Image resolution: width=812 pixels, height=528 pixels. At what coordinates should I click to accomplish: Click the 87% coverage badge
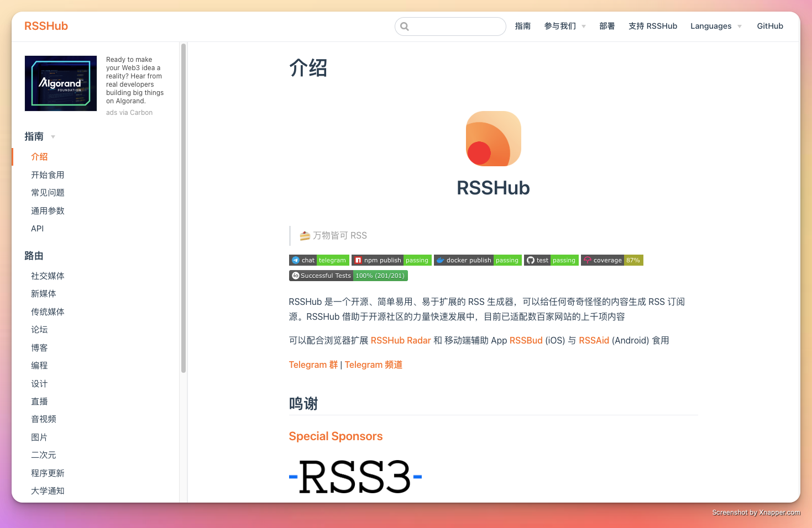[612, 260]
